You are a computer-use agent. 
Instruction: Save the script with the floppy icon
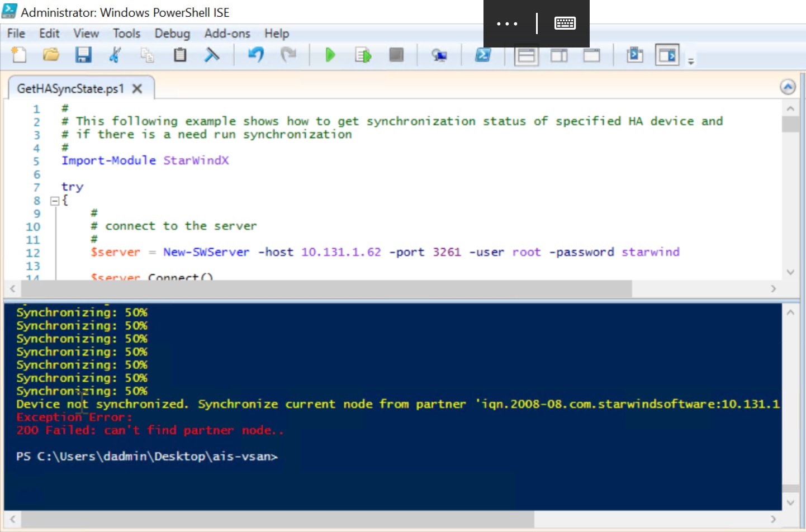[83, 55]
